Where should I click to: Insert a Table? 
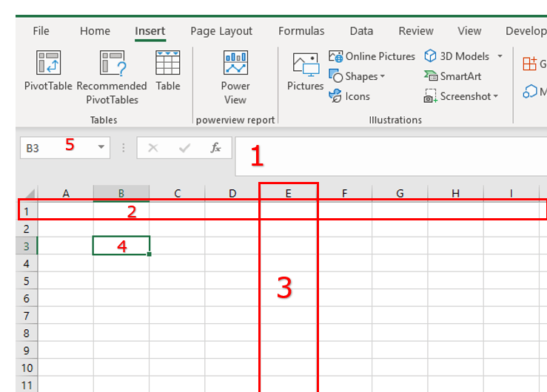168,71
